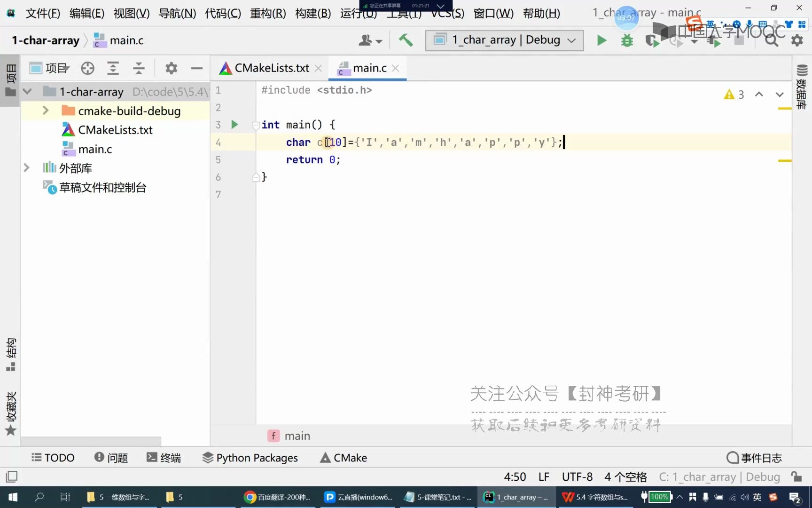Open project panel options gear
This screenshot has width=812, height=508.
171,69
